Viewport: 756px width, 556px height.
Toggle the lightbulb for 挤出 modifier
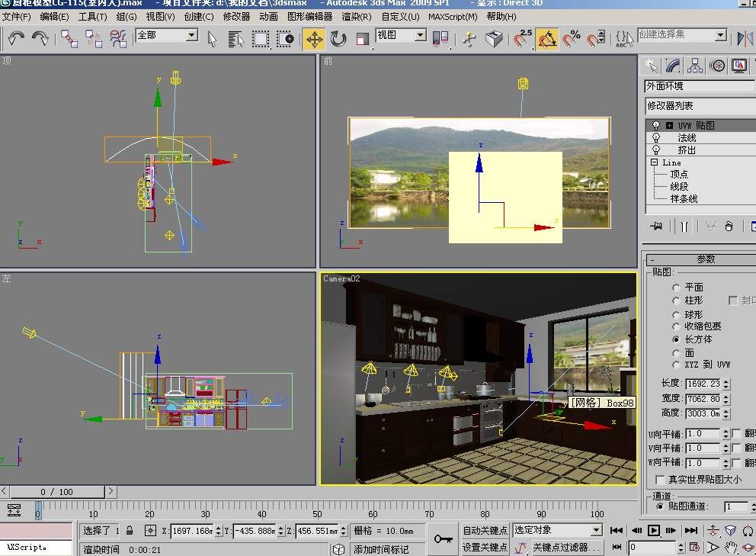655,149
